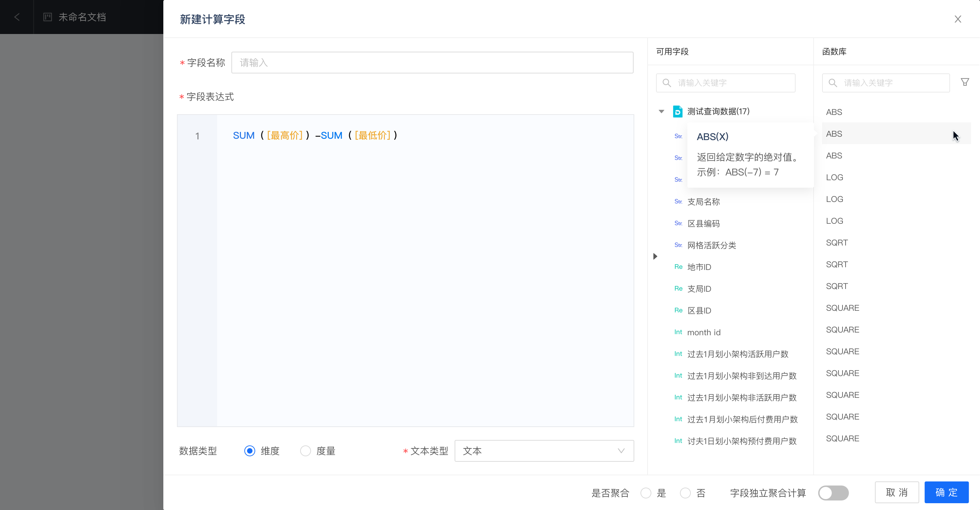The image size is (980, 510).
Task: Choose 是 for 是否聚合
Action: coord(646,493)
